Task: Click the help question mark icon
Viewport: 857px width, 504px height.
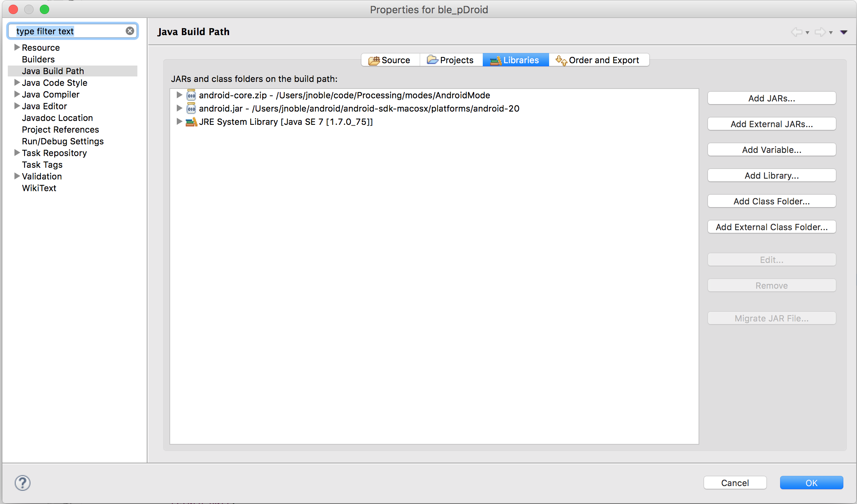Action: pos(23,483)
